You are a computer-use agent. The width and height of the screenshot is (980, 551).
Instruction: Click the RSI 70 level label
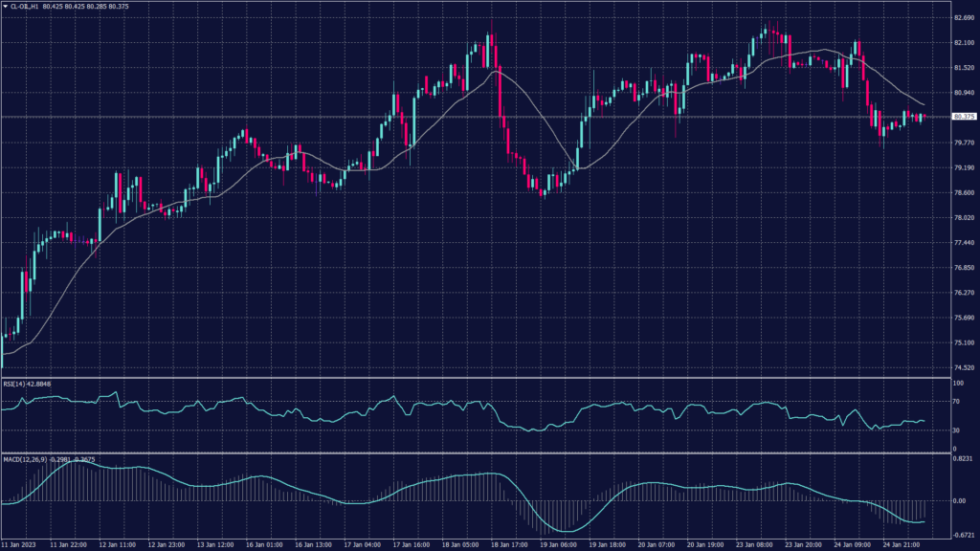[x=956, y=404]
